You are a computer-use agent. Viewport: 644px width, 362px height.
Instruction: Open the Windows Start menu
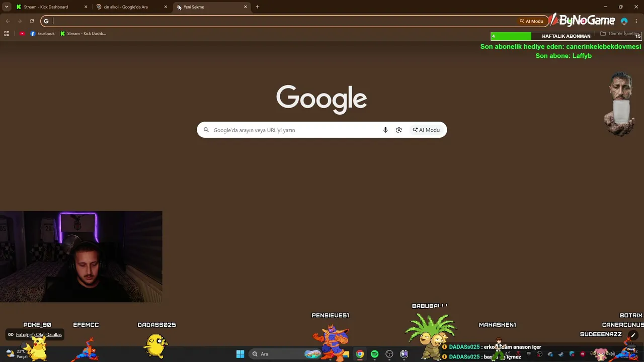point(240,354)
